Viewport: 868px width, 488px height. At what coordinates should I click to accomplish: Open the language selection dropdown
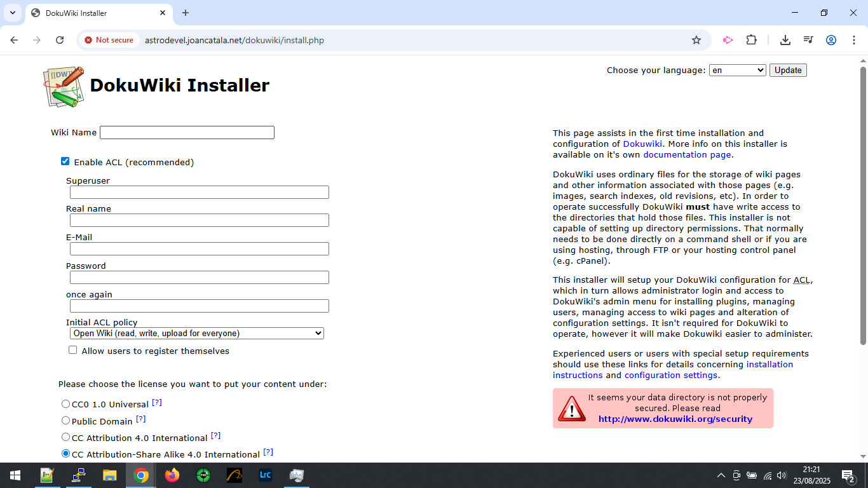click(738, 70)
